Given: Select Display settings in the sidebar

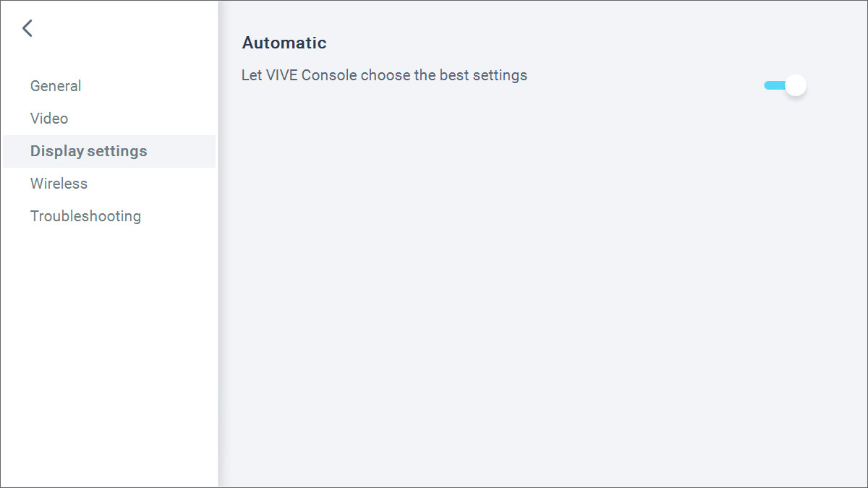Looking at the screenshot, I should pos(88,151).
